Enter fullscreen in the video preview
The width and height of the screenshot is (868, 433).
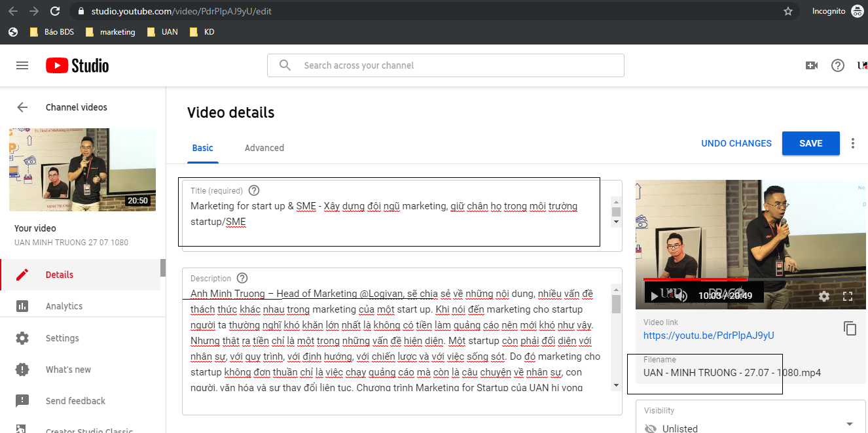848,296
